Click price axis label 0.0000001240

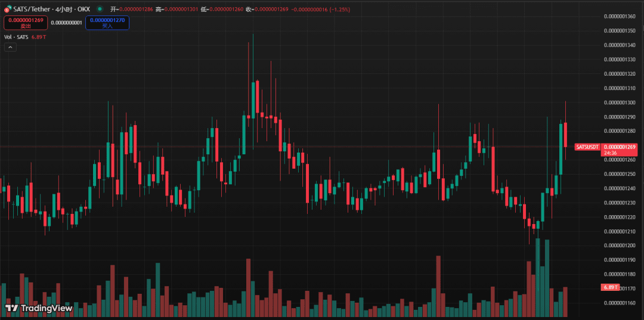pos(620,188)
